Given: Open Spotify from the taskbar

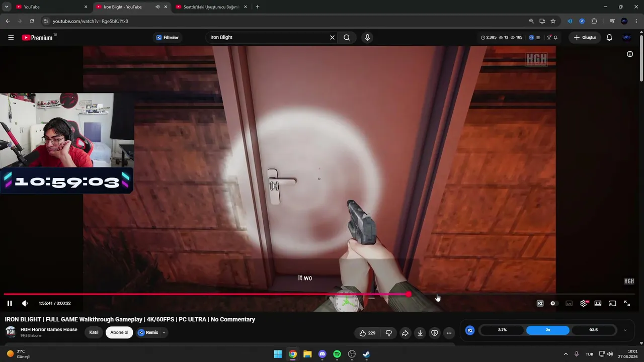Looking at the screenshot, I should pos(337,354).
